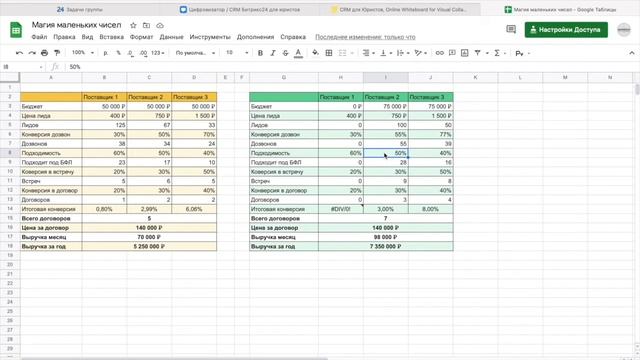Open fill color picker
Image resolution: width=640 pixels, height=360 pixels.
click(x=316, y=53)
